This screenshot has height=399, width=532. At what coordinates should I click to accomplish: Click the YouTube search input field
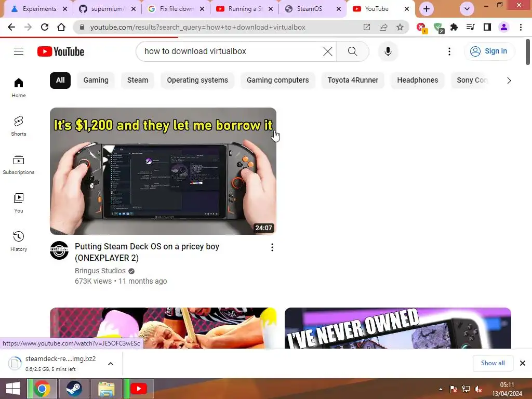pos(231,51)
